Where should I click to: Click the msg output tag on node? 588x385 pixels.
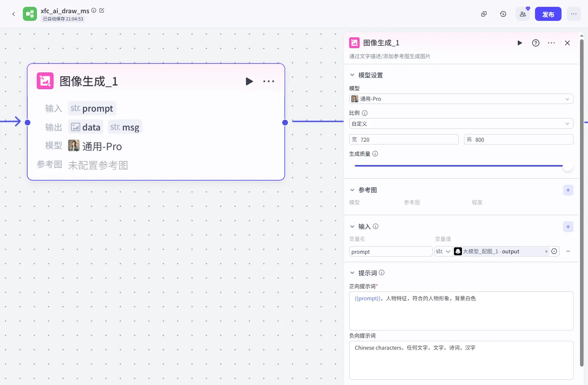(x=125, y=127)
